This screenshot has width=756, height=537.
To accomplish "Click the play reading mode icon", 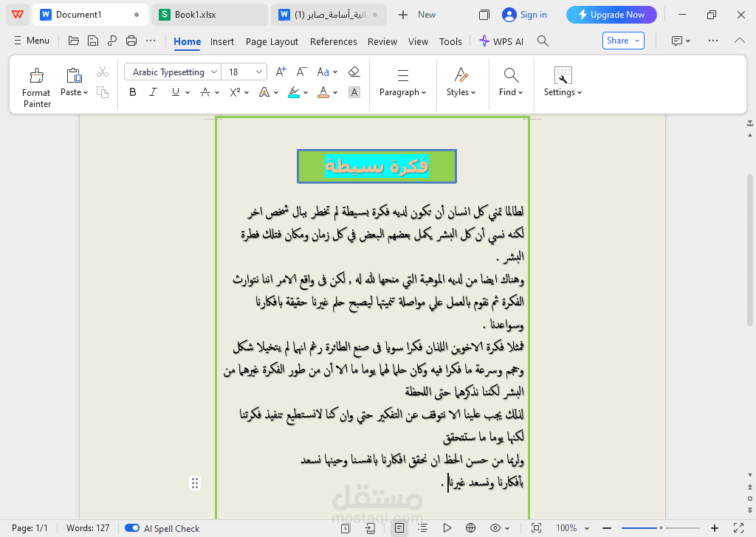I will pos(447,528).
